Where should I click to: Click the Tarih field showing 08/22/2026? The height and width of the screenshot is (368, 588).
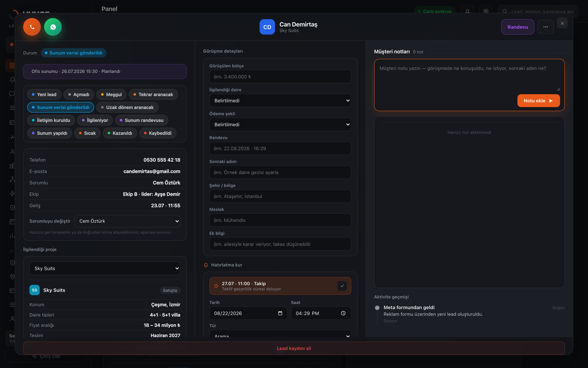tap(248, 313)
